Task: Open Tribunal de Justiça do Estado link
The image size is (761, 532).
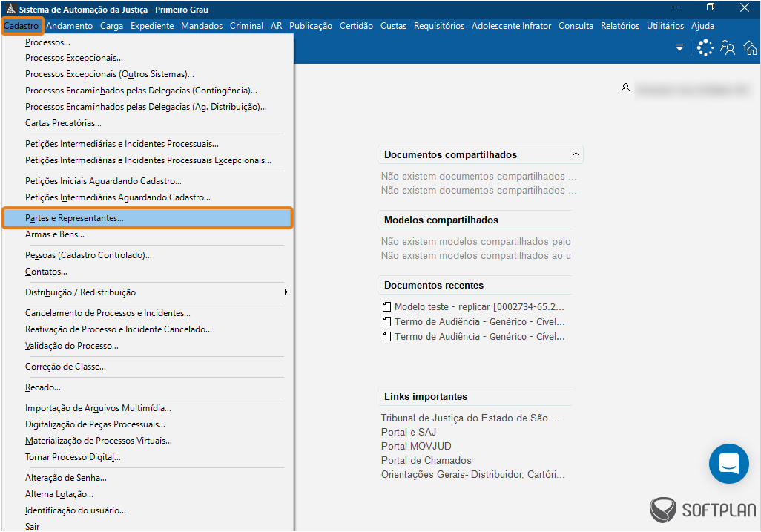Action: 470,418
